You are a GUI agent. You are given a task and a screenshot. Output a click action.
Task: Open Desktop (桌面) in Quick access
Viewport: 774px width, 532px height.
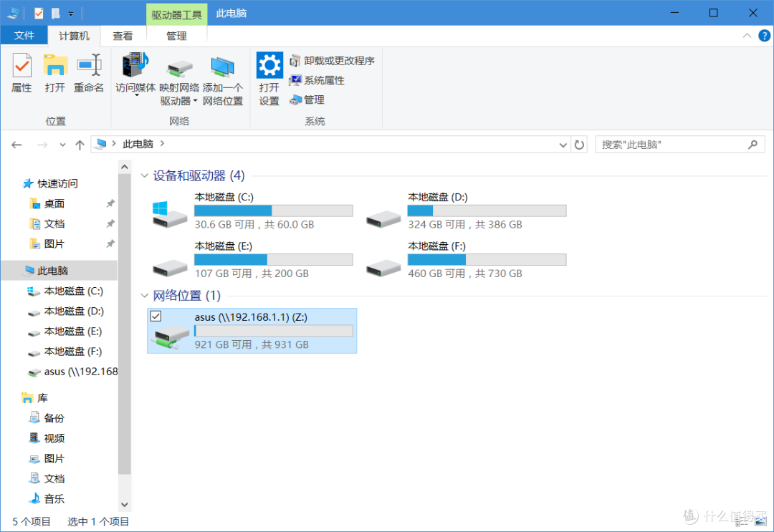tap(47, 203)
